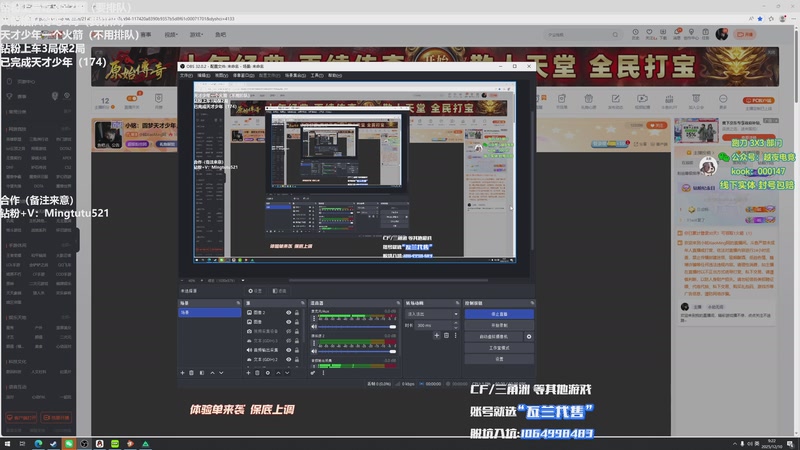Image resolution: width=800 pixels, height=450 pixels.
Task: Select the 场景 scene item
Action: [x=210, y=313]
